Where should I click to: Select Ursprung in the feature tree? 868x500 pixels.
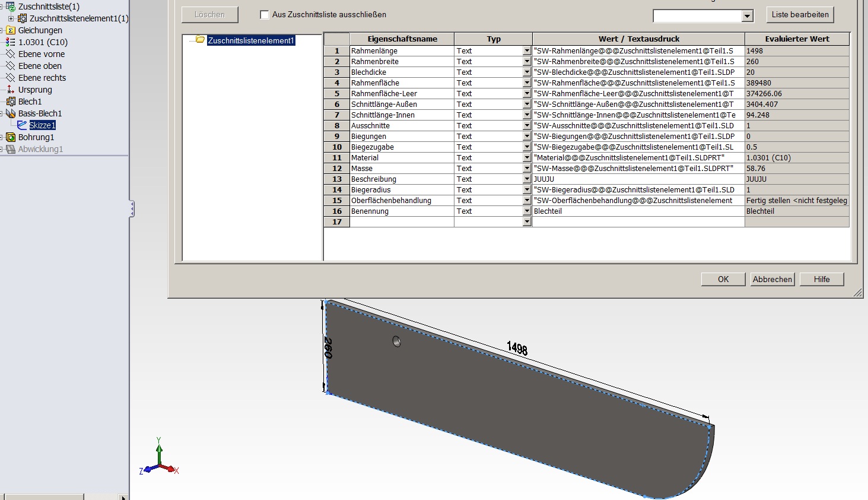point(35,90)
